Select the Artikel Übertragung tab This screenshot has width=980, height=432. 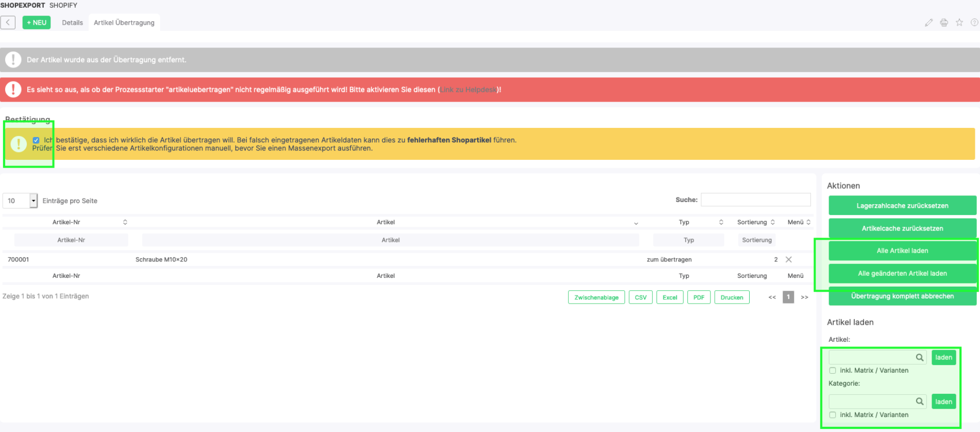124,23
